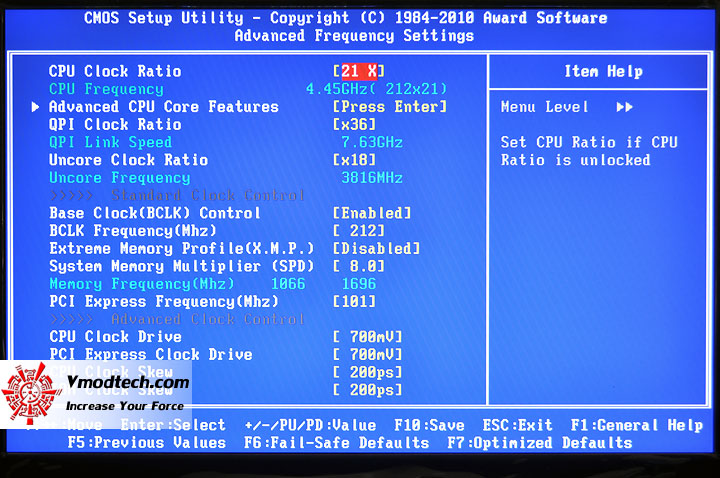Click System Memory Multiplier (SPD) label

tap(181, 266)
